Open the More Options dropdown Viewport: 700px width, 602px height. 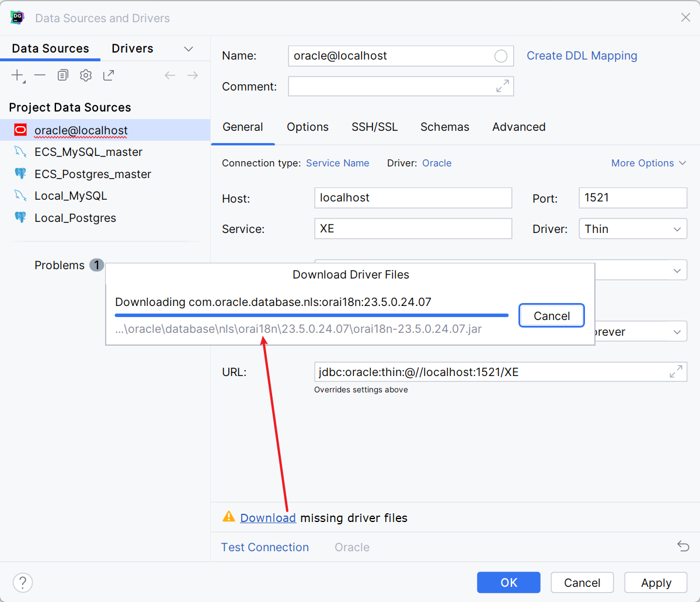[x=648, y=163]
